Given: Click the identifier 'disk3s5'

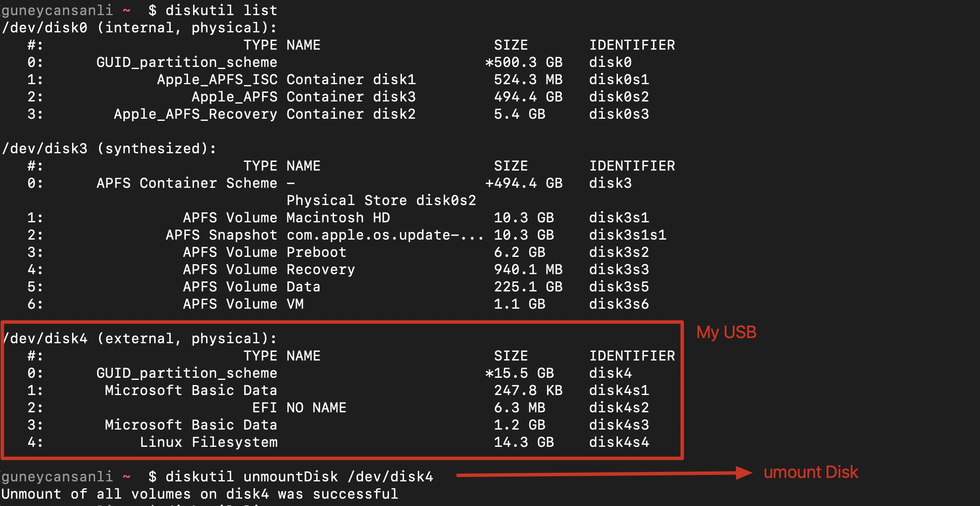Looking at the screenshot, I should (x=619, y=287).
